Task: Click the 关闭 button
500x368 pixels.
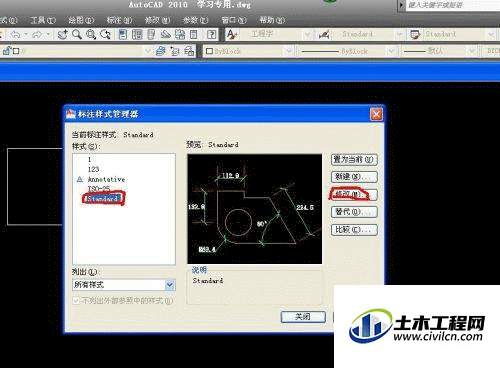Action: tap(303, 317)
